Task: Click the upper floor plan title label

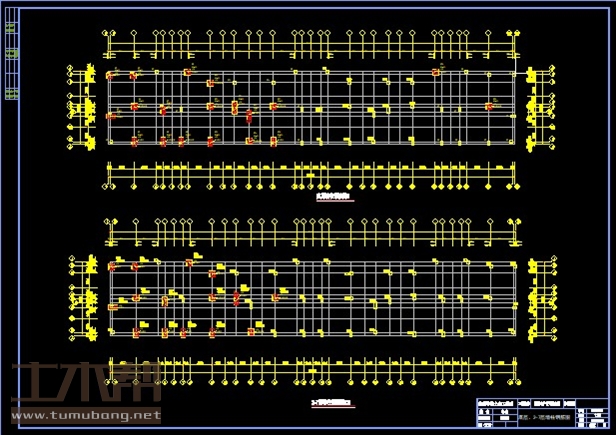Action: tap(334, 198)
